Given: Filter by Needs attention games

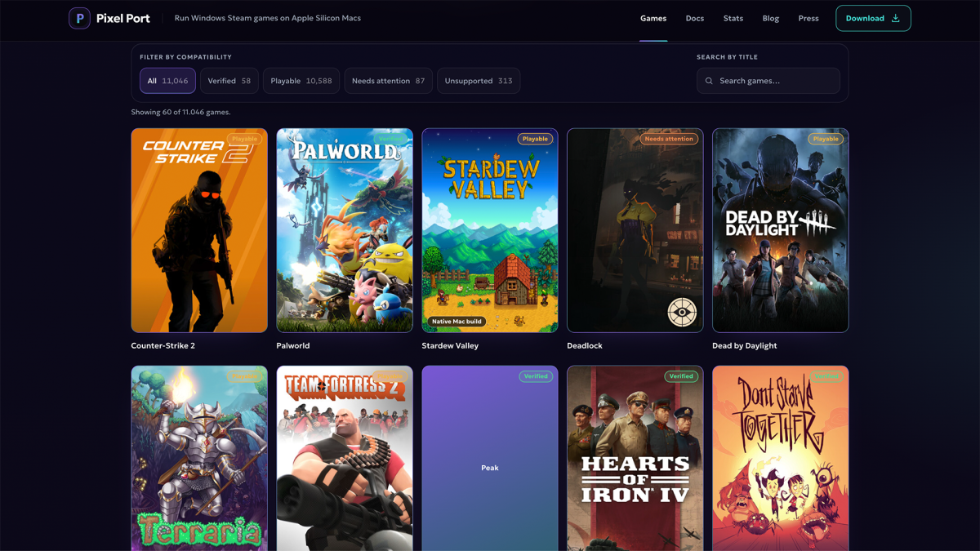Looking at the screenshot, I should pyautogui.click(x=389, y=81).
